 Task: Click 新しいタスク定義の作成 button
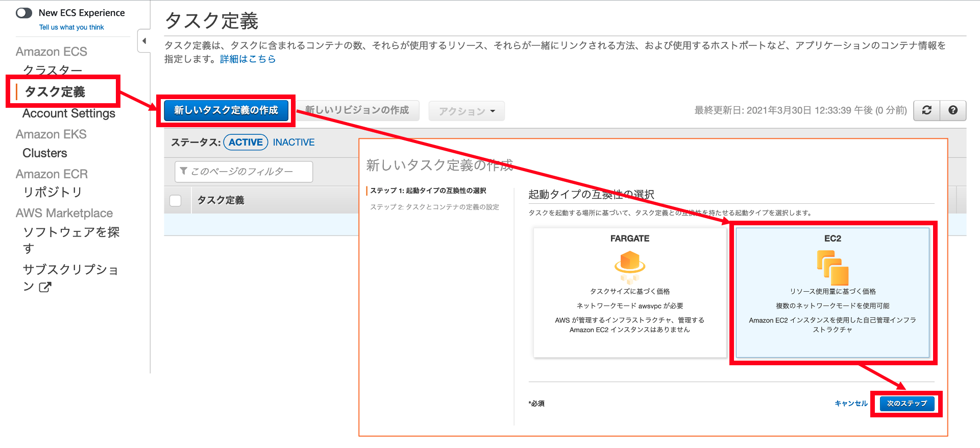(226, 110)
